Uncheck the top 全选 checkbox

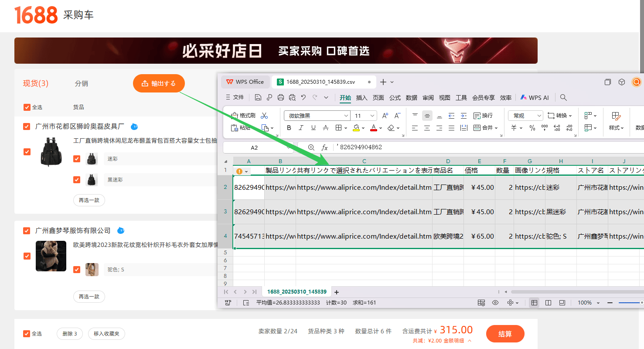pos(27,107)
